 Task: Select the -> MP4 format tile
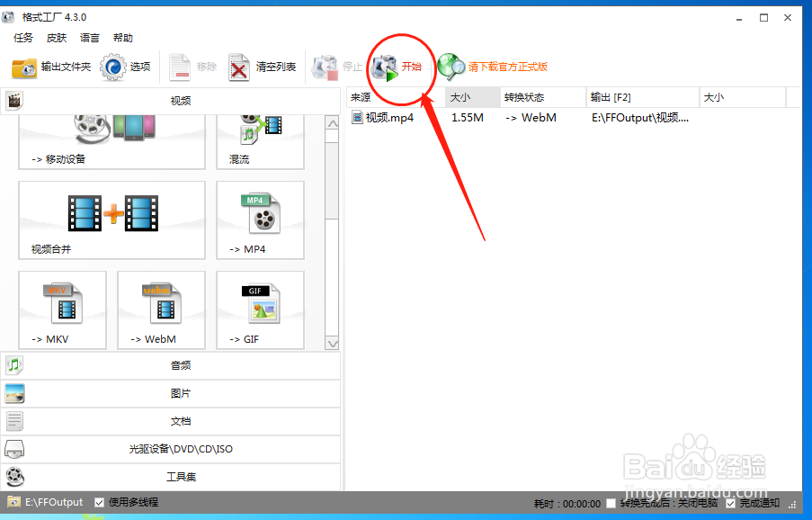260,220
